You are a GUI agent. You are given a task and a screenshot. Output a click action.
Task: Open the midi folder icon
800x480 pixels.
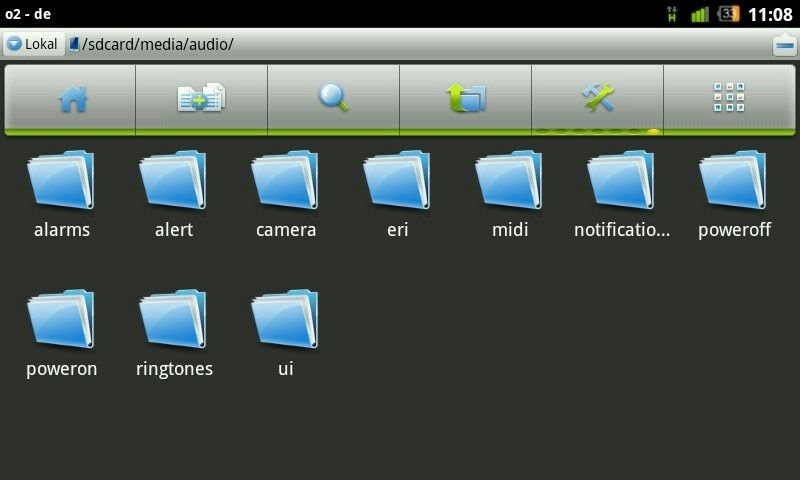coord(510,180)
